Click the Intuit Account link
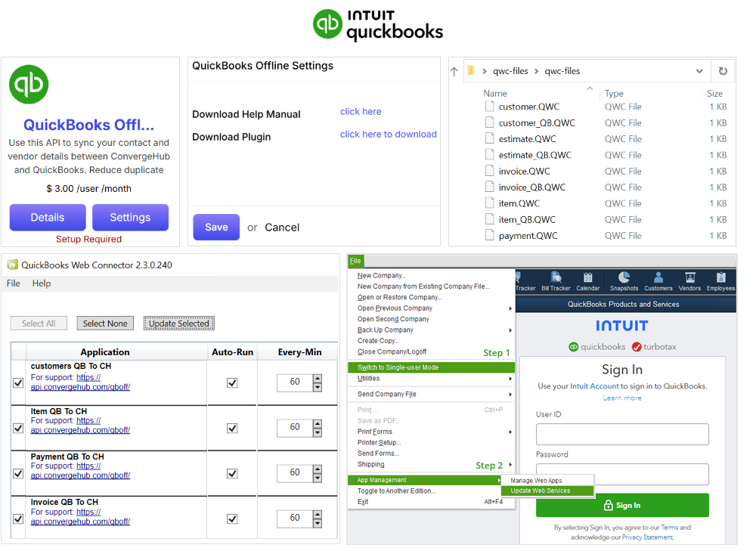 coord(594,386)
